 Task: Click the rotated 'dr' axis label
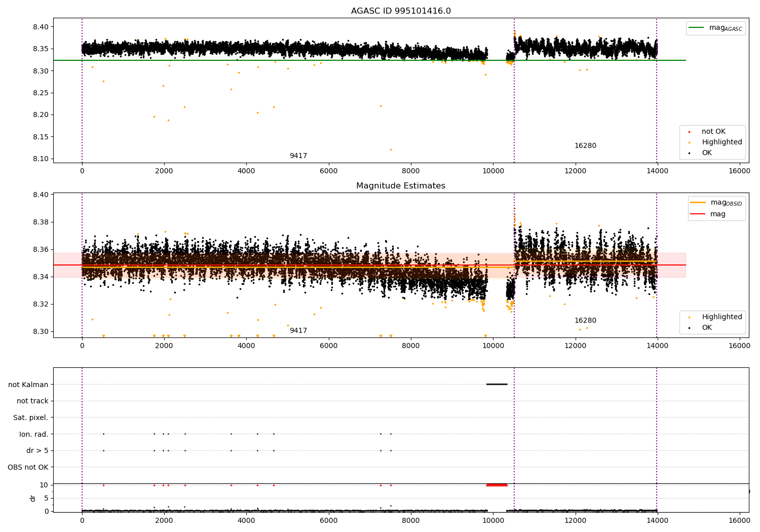pos(33,498)
